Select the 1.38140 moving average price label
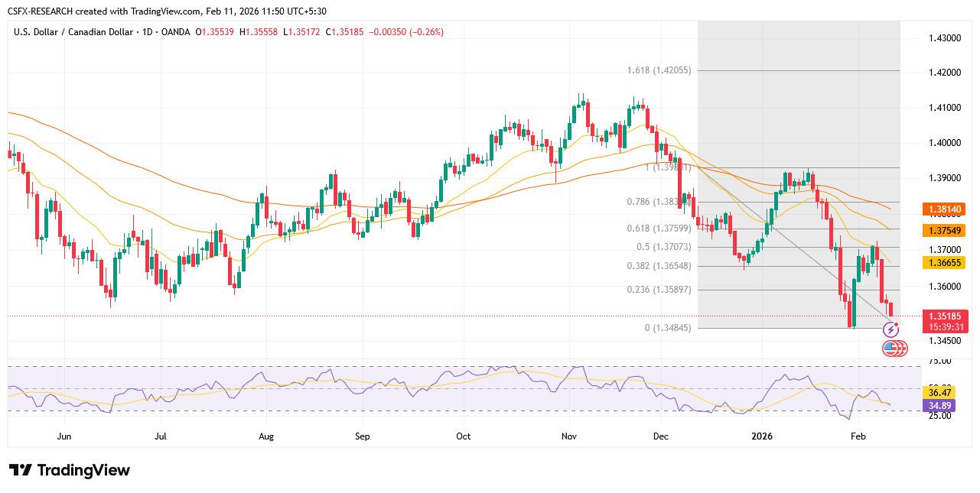The width and height of the screenshot is (980, 493). (x=946, y=209)
